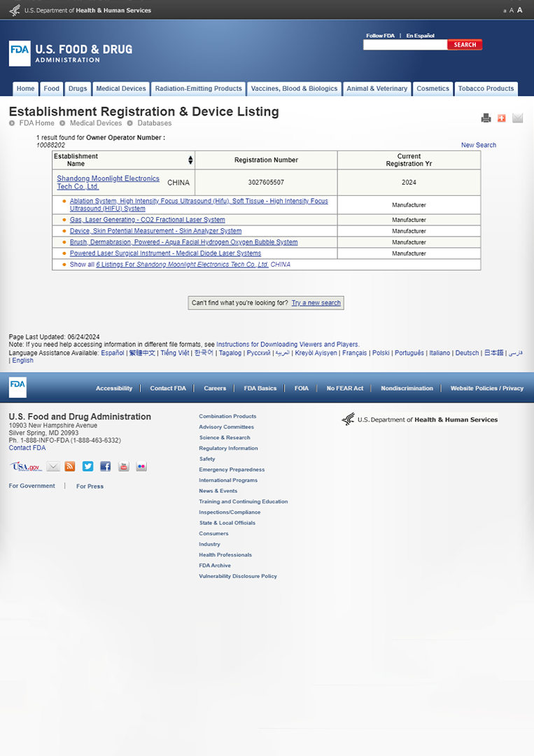The height and width of the screenshot is (756, 534).
Task: Click Follow FDA link
Action: click(x=380, y=36)
